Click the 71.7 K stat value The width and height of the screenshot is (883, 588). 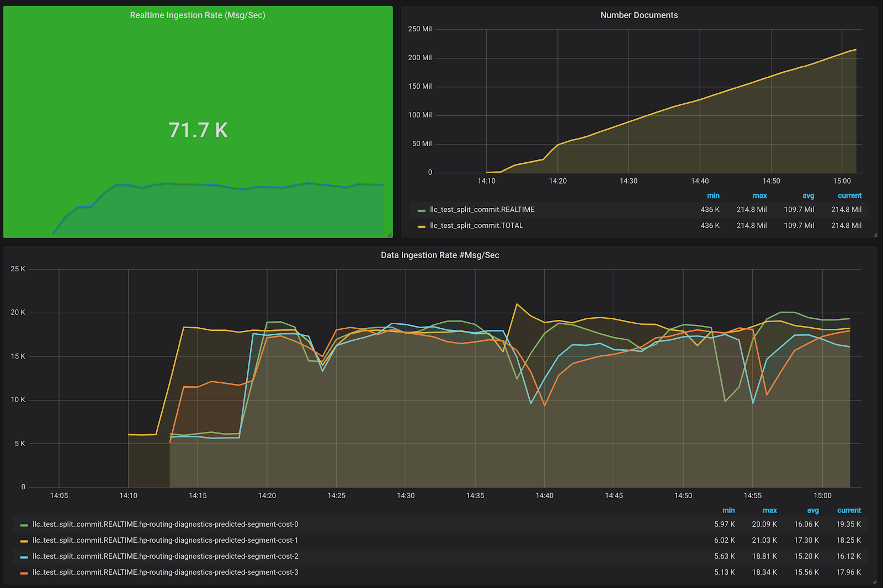pos(198,130)
